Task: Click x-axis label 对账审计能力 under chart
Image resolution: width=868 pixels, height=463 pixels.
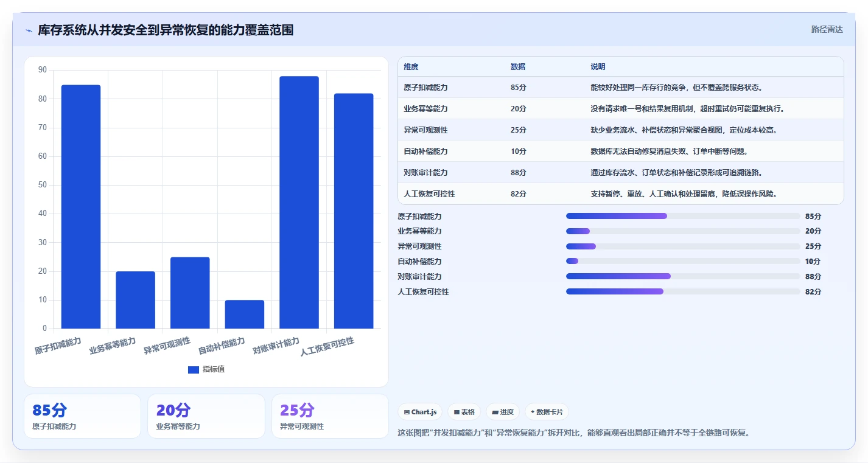Action: (x=276, y=346)
